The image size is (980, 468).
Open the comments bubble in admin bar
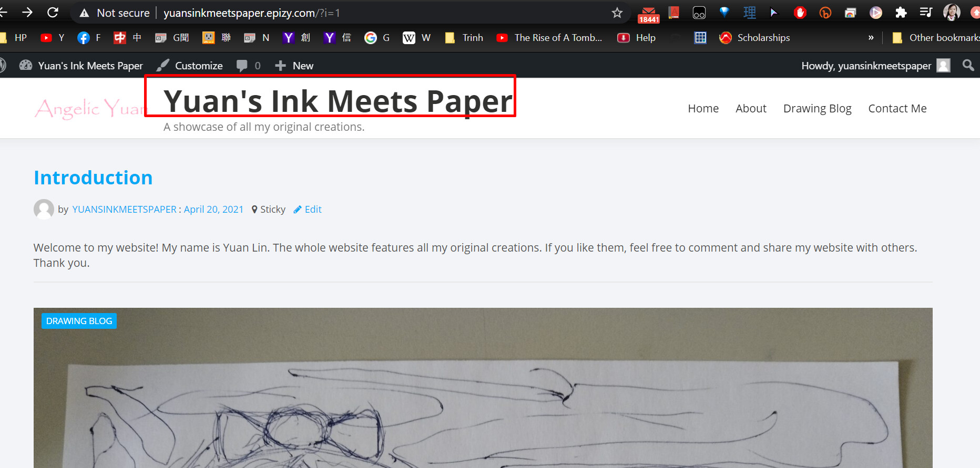point(248,66)
